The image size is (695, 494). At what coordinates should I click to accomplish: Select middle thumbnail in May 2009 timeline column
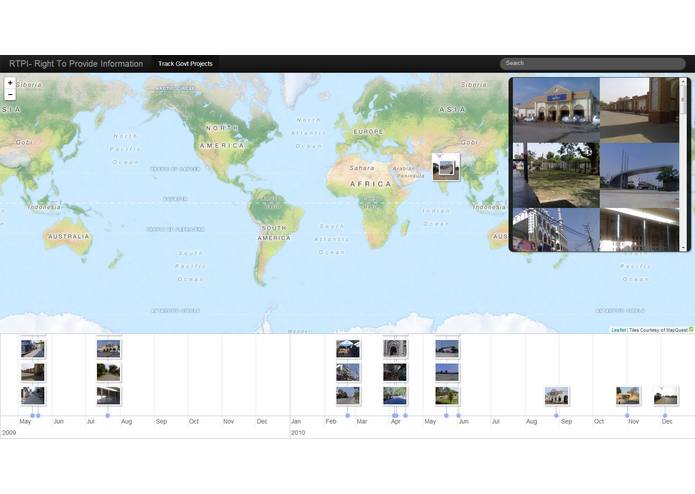click(33, 372)
